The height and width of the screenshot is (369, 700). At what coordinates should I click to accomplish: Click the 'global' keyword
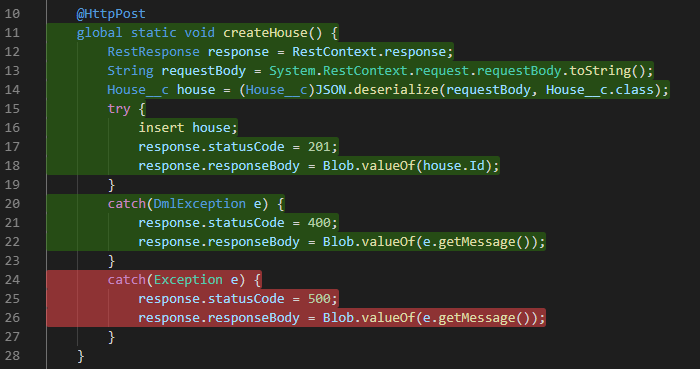[99, 33]
